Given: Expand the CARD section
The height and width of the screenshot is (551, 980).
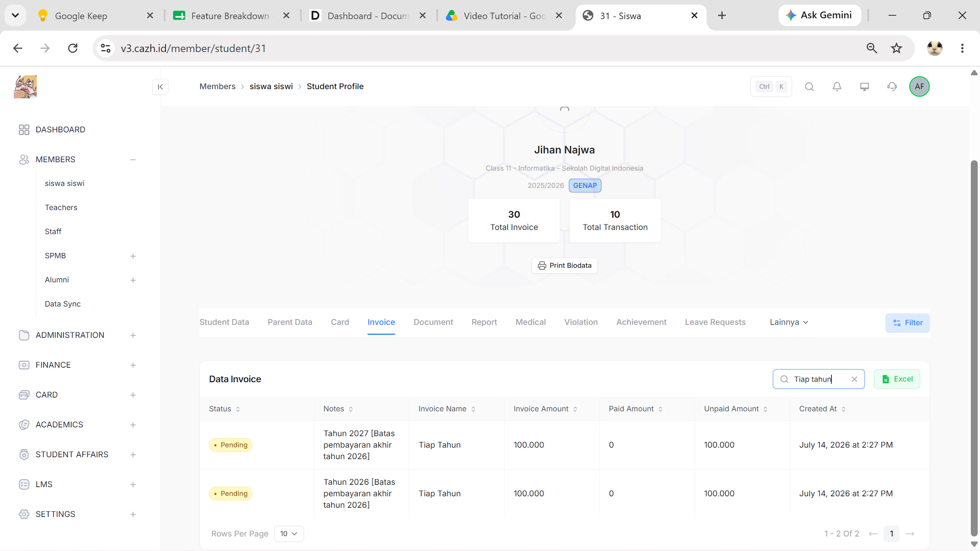Looking at the screenshot, I should click(x=133, y=395).
